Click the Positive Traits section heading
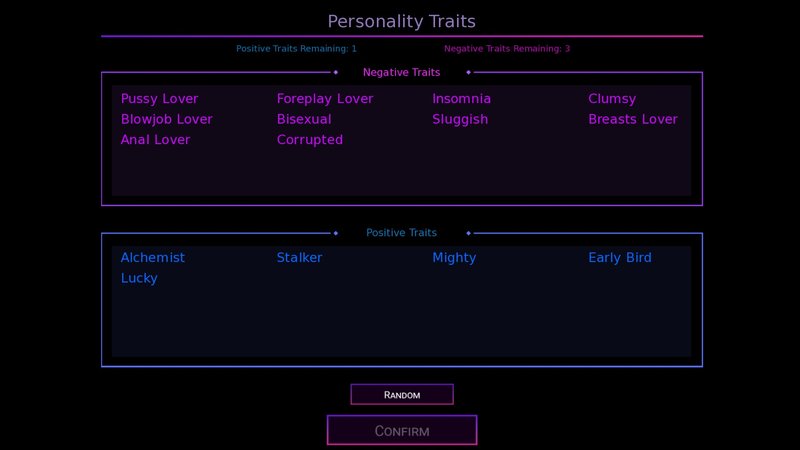This screenshot has height=450, width=800. [x=402, y=233]
